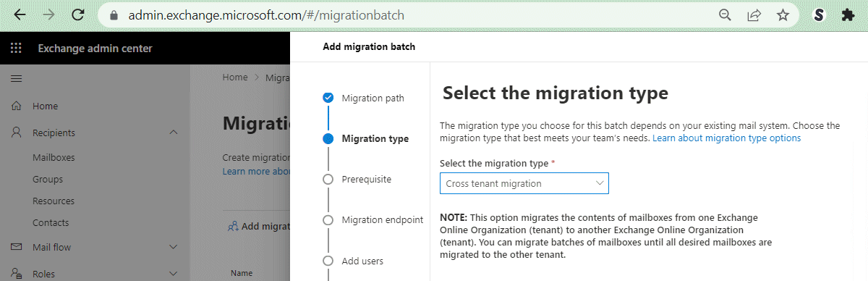
Task: Collapse the Recipients section chevron
Action: pos(173,133)
